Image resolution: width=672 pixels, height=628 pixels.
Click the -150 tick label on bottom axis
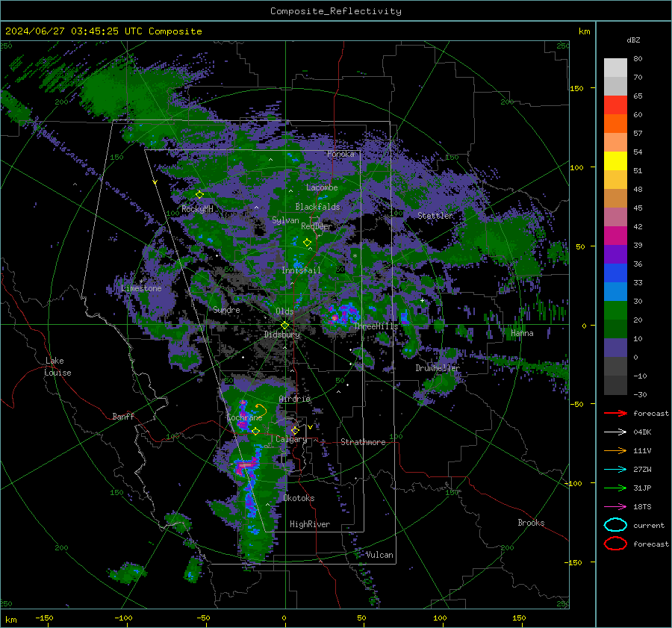44,618
